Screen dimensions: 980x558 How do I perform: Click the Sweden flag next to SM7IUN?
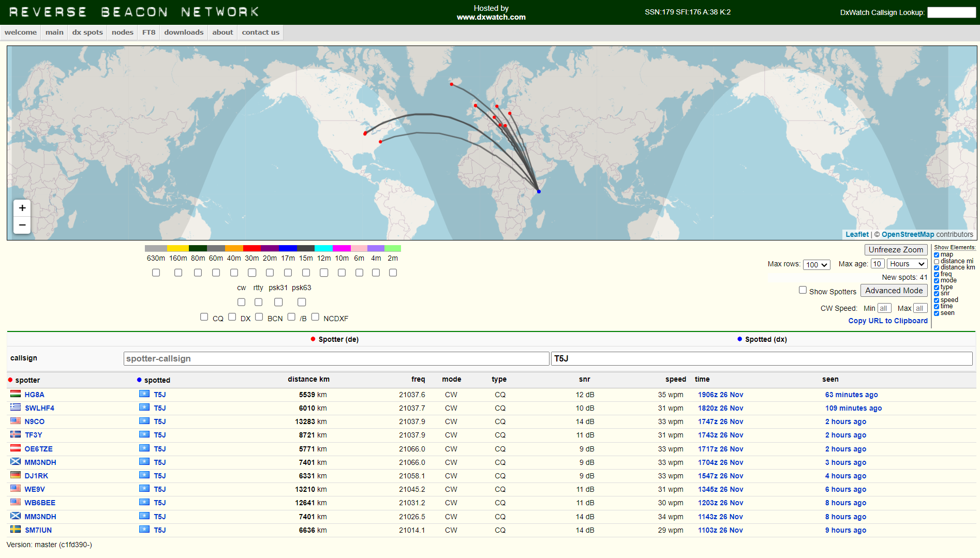(16, 530)
